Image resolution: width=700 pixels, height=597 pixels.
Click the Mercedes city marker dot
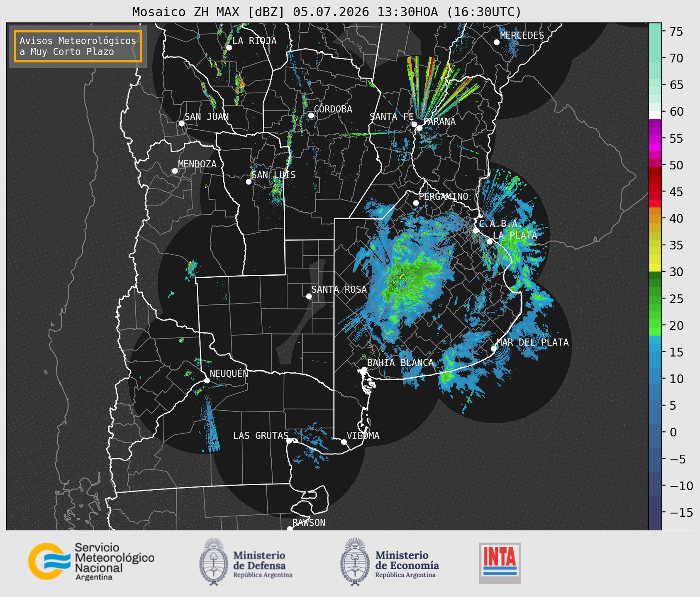click(x=496, y=42)
